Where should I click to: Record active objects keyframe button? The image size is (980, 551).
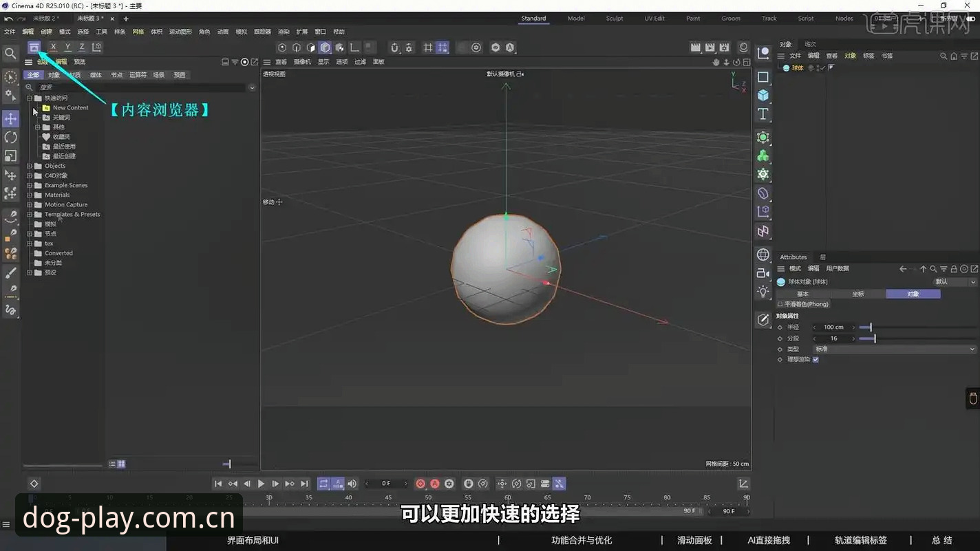pos(420,484)
